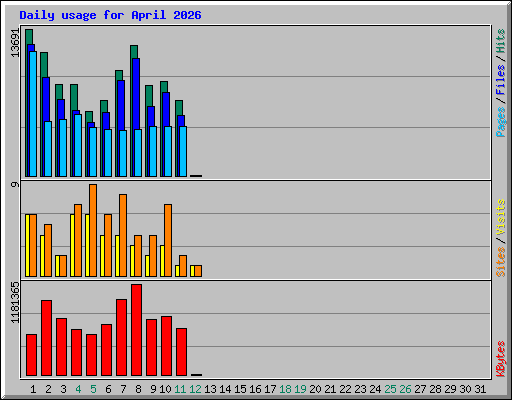This screenshot has height=400, width=512.
Task: Click green weekend day label 25
Action: 390,389
